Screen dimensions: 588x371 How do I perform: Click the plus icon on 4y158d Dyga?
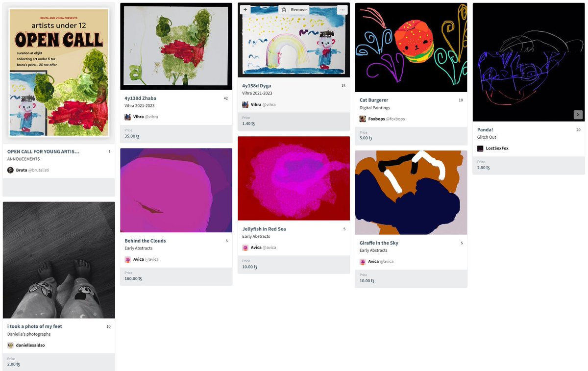(245, 10)
